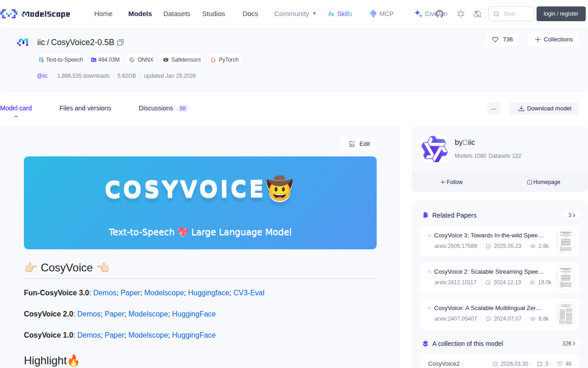Viewport: 588px width, 368px height.
Task: Click the iic organization avatar in header
Action: pos(23,42)
